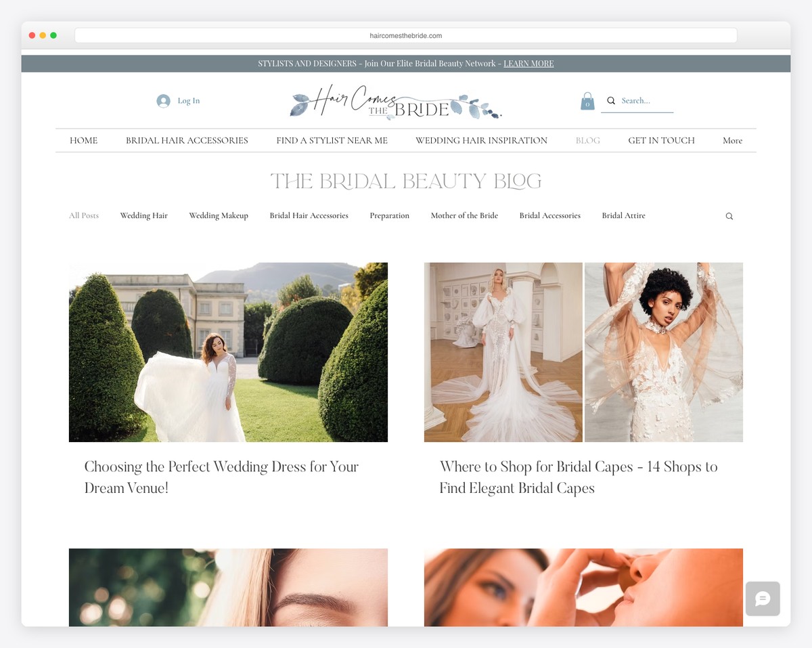Click the green maximize browser dot
Viewport: 812px width, 648px height.
[53, 35]
